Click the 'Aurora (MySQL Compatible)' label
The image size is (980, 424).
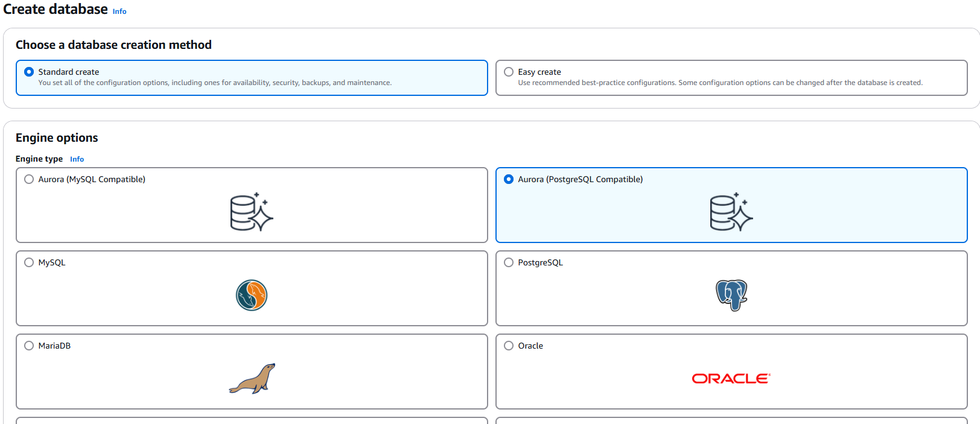tap(92, 179)
